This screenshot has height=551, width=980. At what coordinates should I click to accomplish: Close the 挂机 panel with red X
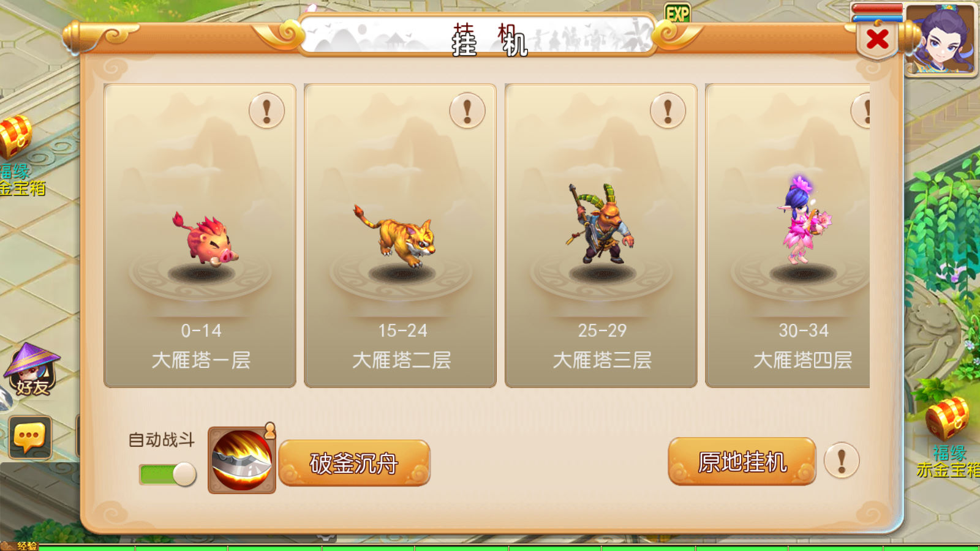coord(877,40)
